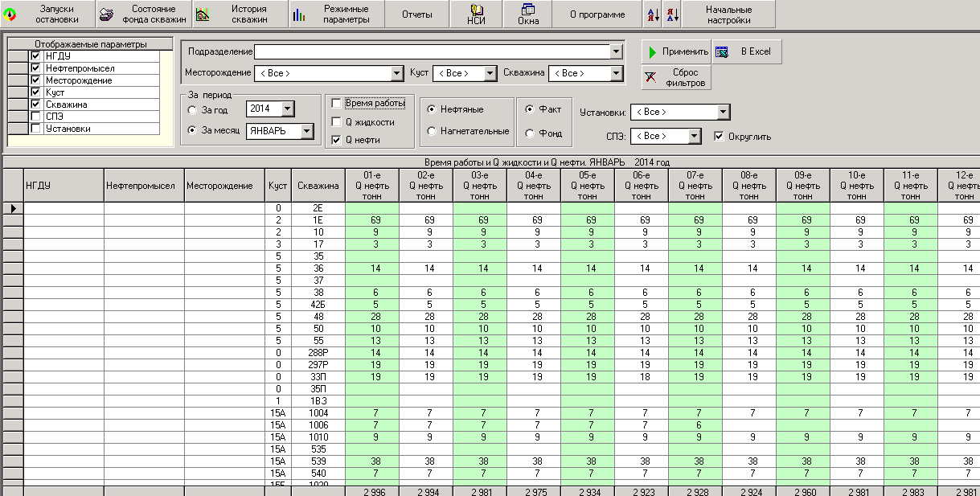Enable the Время работы checkbox

click(336, 104)
